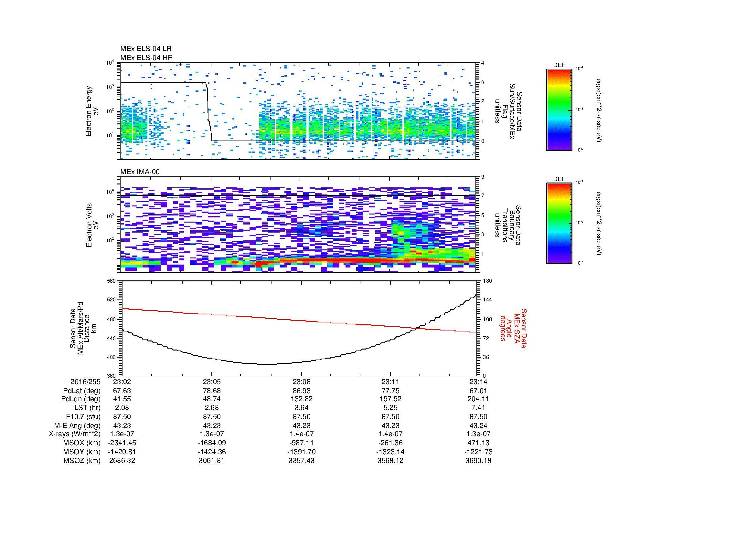Click the MSOZ value 2686.32

click(x=122, y=461)
